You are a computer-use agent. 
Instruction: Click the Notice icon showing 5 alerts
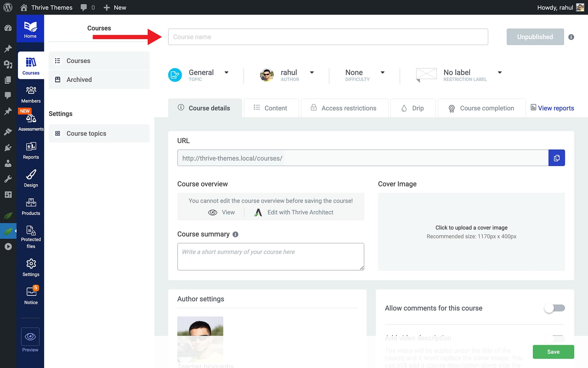[31, 295]
